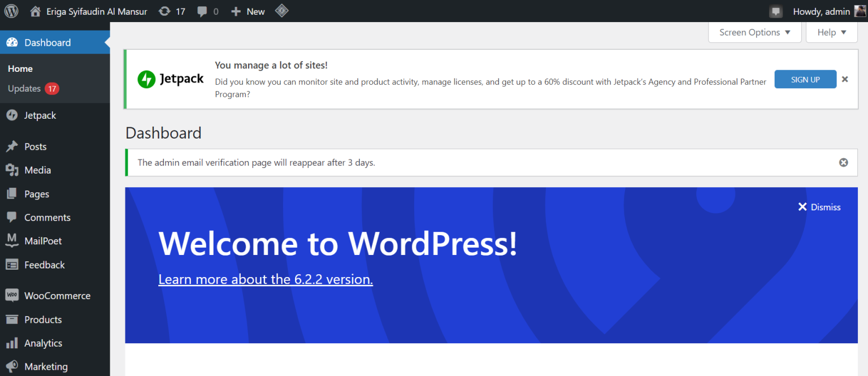Select the Analytics bar-chart icon

tap(12, 343)
